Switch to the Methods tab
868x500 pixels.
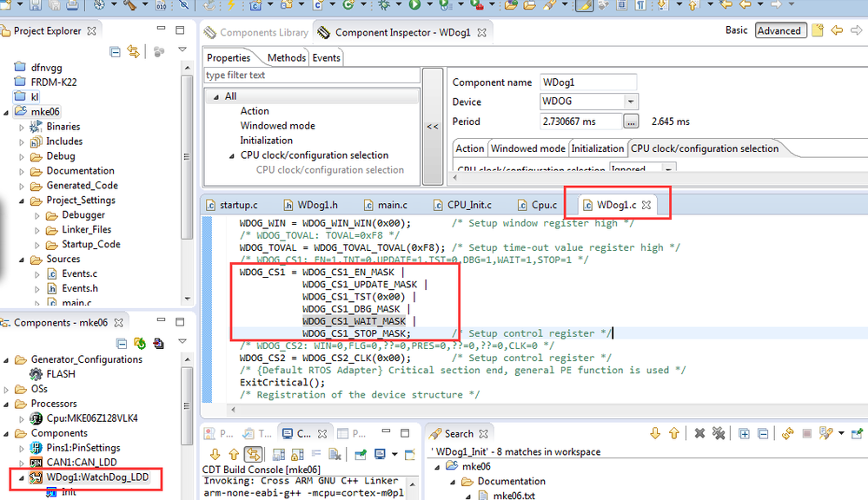[x=286, y=57]
